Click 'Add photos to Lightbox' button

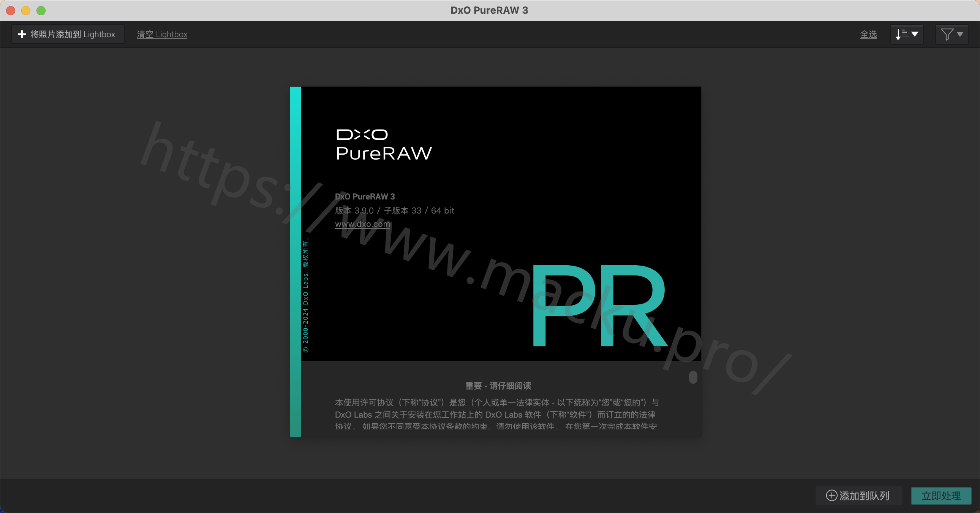68,34
